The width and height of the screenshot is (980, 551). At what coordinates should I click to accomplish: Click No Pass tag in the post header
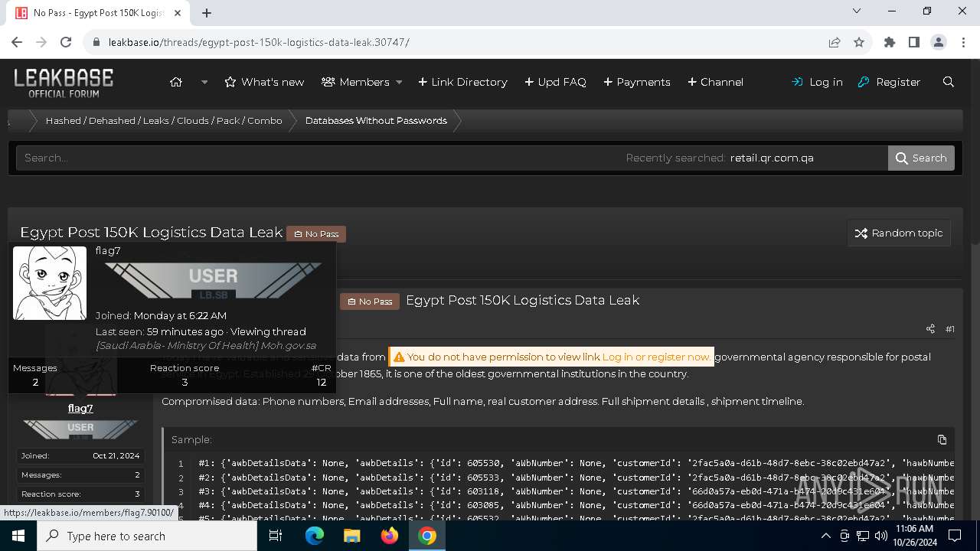point(370,302)
